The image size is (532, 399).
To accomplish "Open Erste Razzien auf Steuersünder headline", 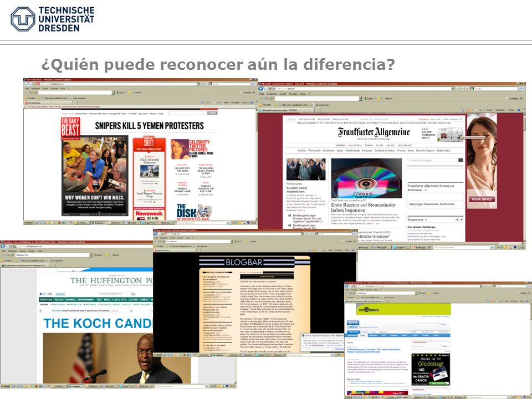I will point(364,207).
